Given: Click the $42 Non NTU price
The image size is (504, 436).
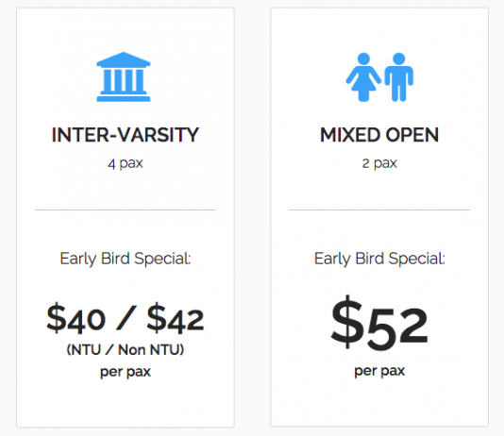Looking at the screenshot, I should [176, 318].
